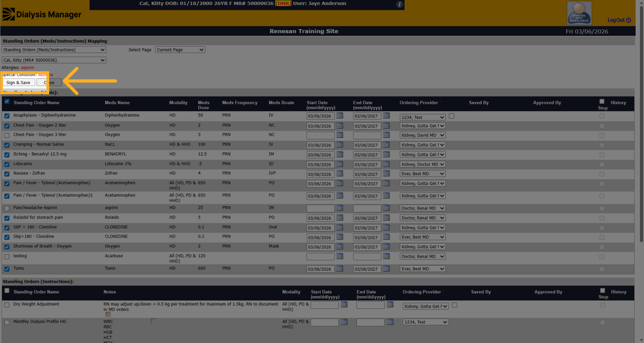Check the Chest Pain - Oxygen 3 liter checkbox

pos(7,135)
